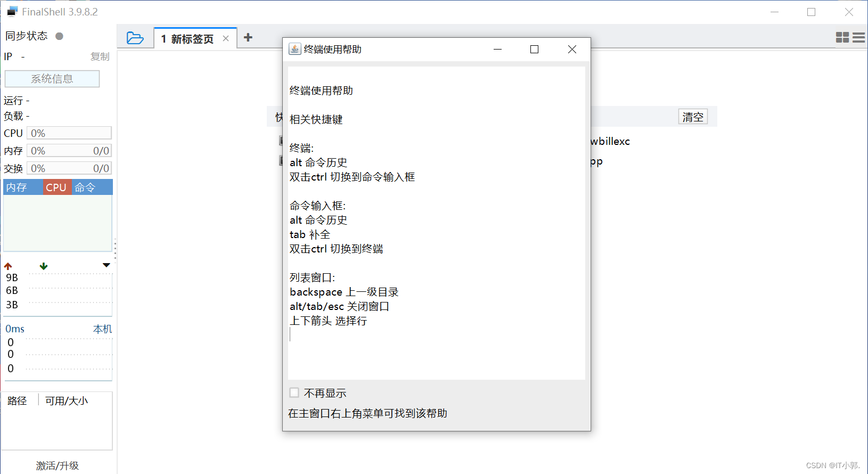
Task: Click the 交换 usage progress bar
Action: click(69, 168)
